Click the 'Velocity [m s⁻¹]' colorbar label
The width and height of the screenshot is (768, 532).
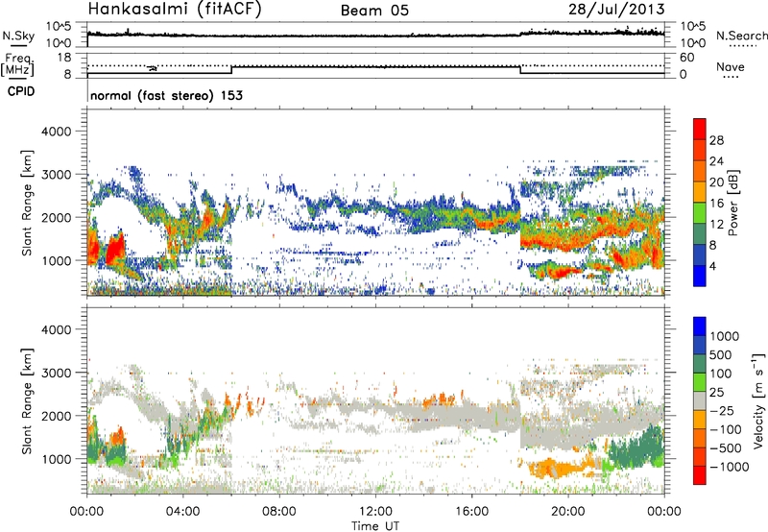pos(758,400)
